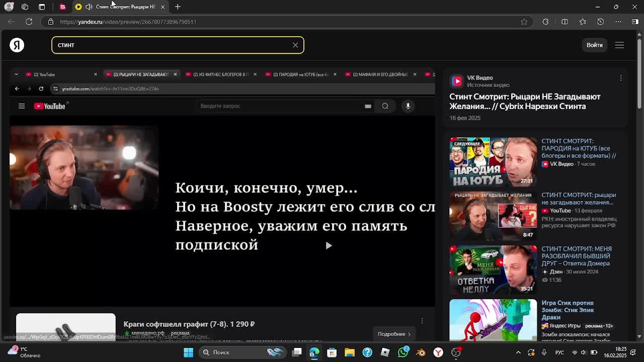The height and width of the screenshot is (362, 644).
Task: Open OBS Studio taskbar icon
Action: click(x=456, y=352)
